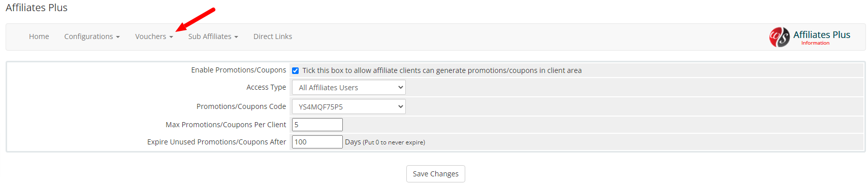Image resolution: width=868 pixels, height=187 pixels.
Task: Click the Affiliates Plus page heading
Action: pos(37,8)
